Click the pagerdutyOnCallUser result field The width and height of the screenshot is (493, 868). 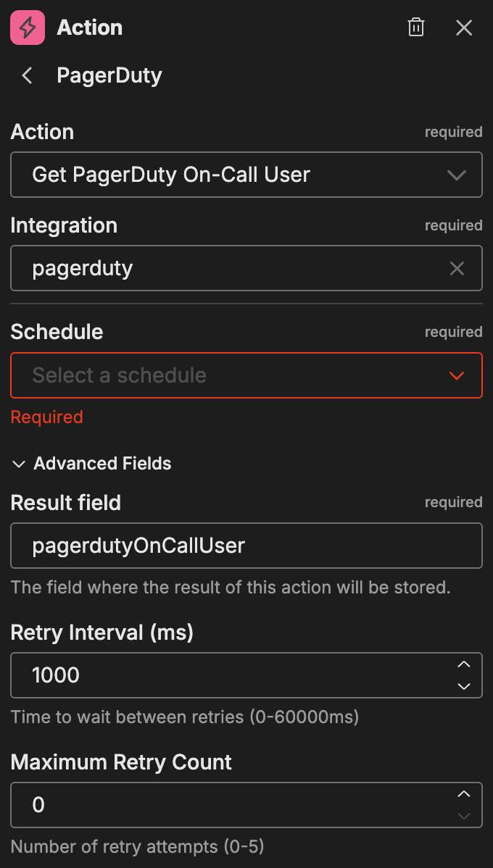tap(246, 546)
